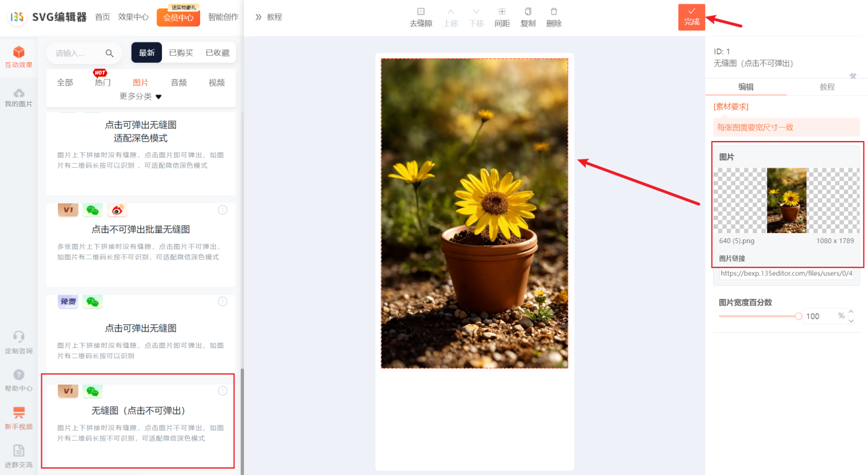Image resolution: width=868 pixels, height=475 pixels.
Task: Select the 最新 filter tab
Action: click(147, 53)
